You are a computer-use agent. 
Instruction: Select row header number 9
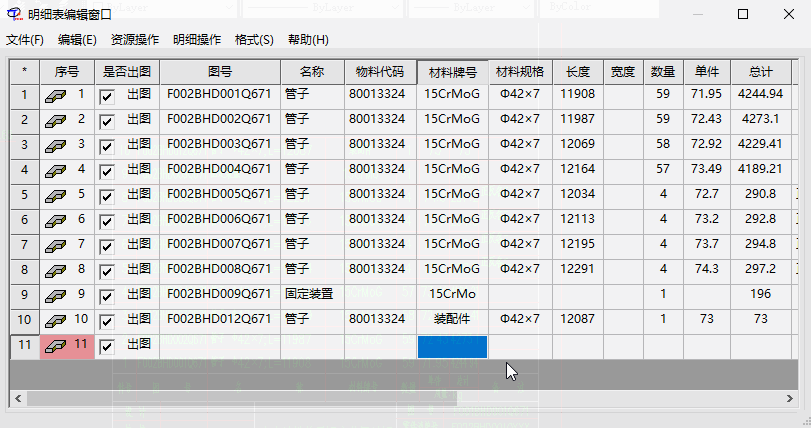24,295
